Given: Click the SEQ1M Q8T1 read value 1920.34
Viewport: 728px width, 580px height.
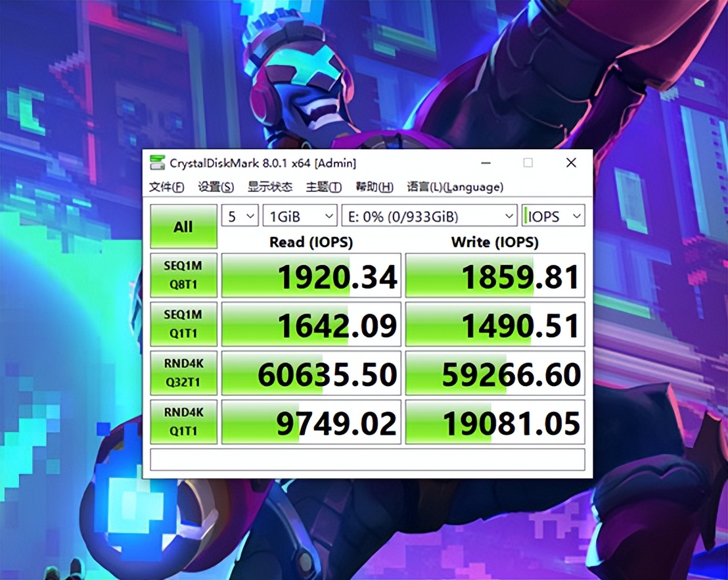Looking at the screenshot, I should tap(311, 275).
